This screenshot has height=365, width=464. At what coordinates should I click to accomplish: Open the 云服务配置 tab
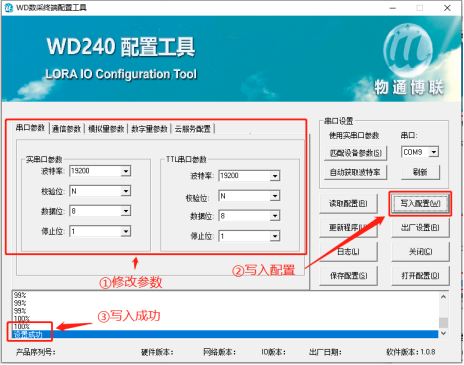pyautogui.click(x=193, y=129)
